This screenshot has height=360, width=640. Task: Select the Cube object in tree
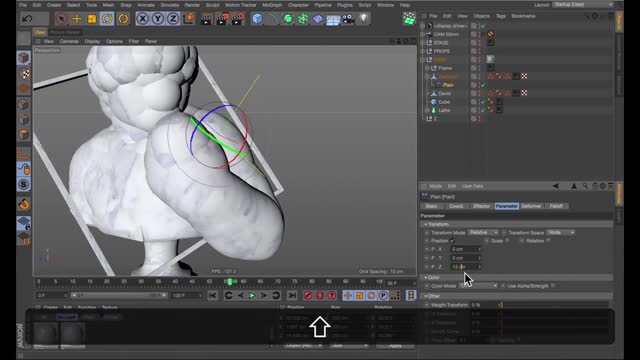(x=444, y=102)
